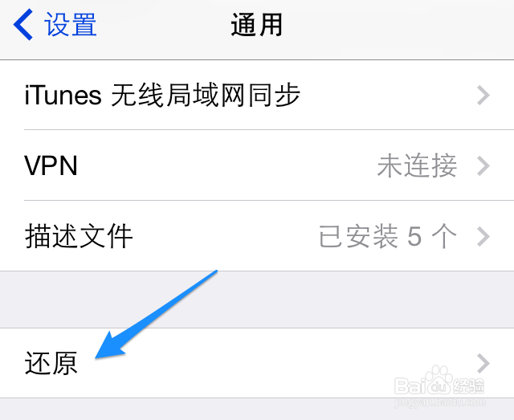Open the VPN settings row
Screen dimensions: 514x420
pos(257,165)
